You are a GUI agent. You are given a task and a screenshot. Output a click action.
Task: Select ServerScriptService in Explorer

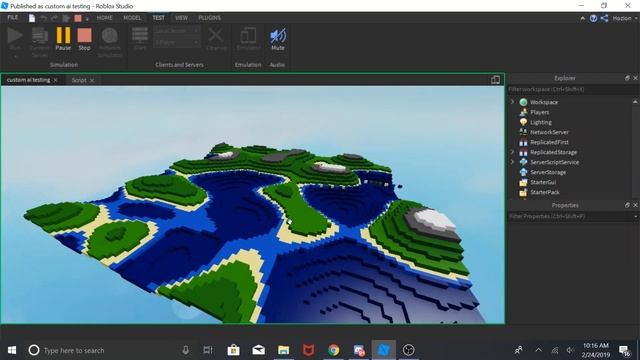[x=554, y=162]
